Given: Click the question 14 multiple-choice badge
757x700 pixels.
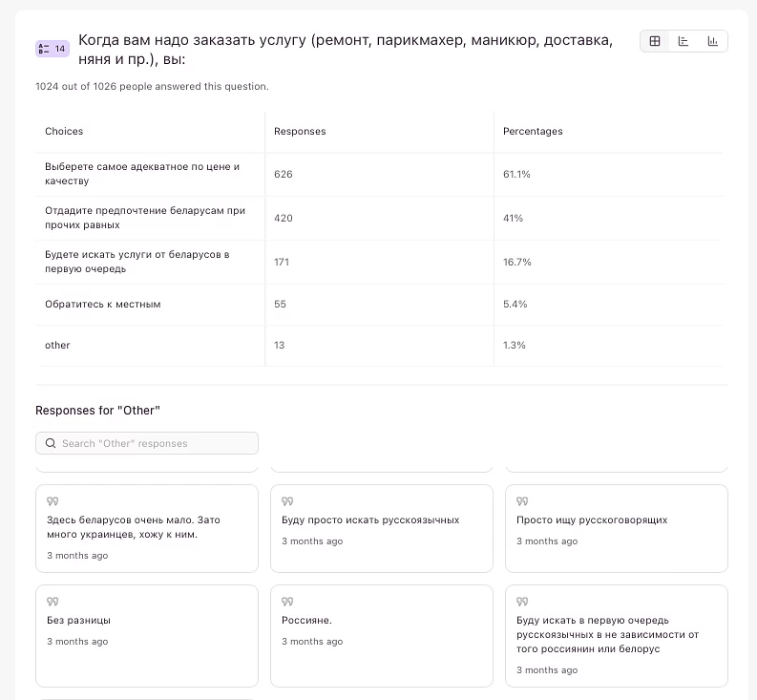Looking at the screenshot, I should tap(52, 49).
